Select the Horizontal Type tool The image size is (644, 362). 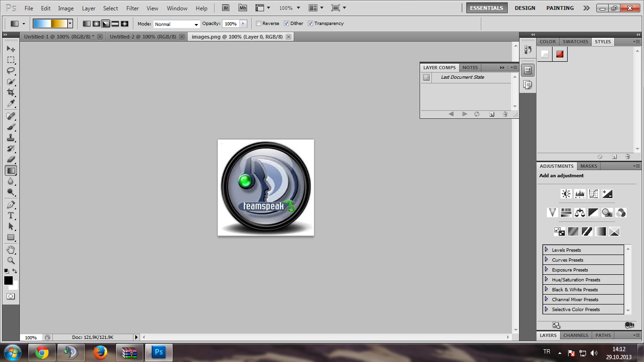coord(10,215)
